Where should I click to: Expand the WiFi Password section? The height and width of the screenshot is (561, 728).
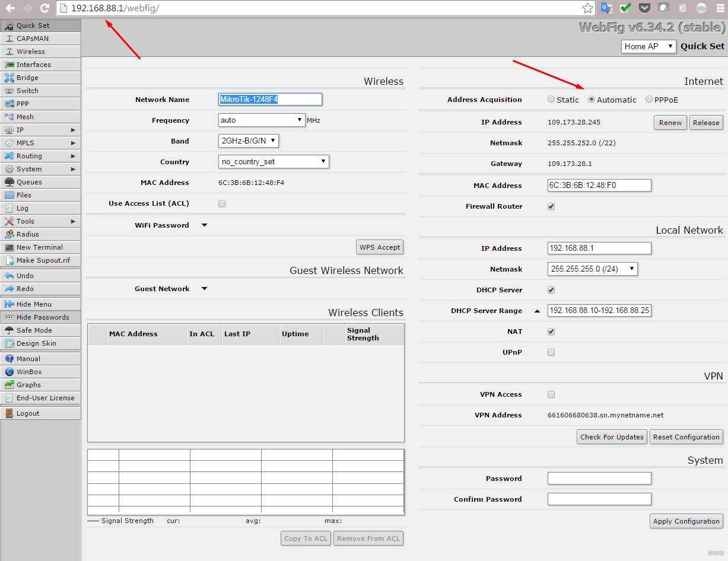(x=204, y=225)
